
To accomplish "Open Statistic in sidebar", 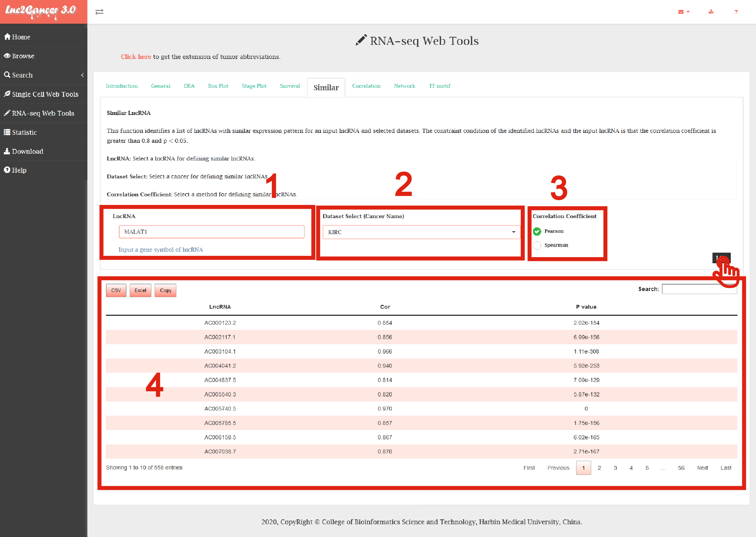I will click(24, 132).
